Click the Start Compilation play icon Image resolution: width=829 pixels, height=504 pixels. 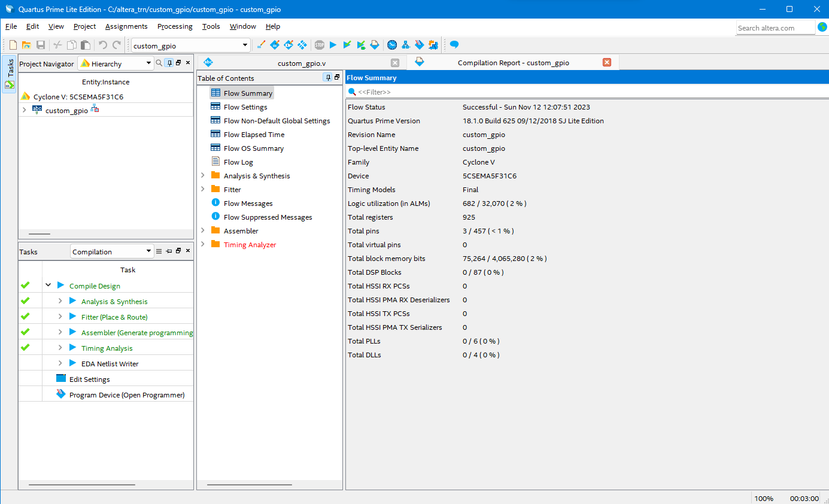(x=333, y=45)
